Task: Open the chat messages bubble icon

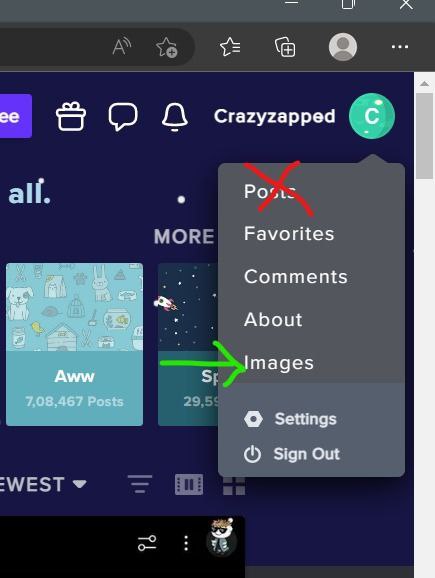Action: click(123, 116)
